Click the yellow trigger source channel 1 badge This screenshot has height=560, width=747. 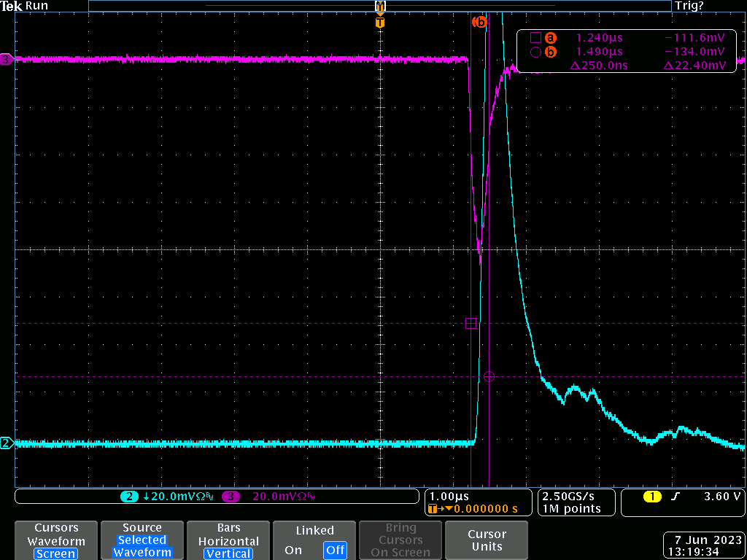651,497
